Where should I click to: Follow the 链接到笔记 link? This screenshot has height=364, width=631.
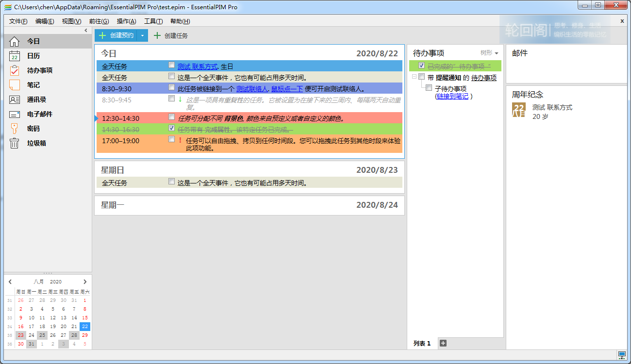[452, 96]
